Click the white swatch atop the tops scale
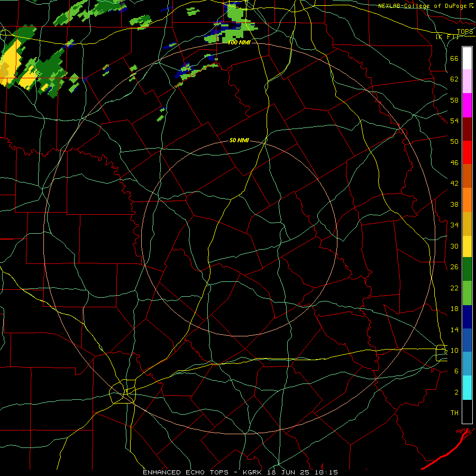The width and height of the screenshot is (476, 476). point(467,58)
